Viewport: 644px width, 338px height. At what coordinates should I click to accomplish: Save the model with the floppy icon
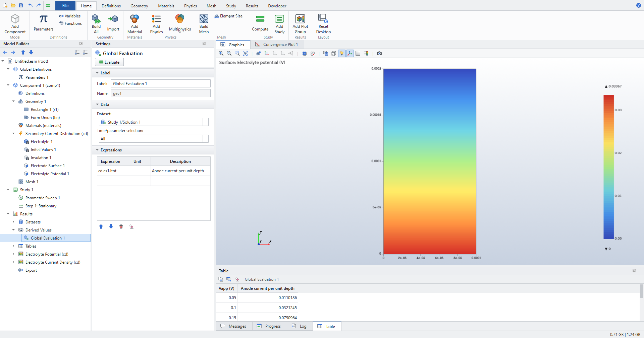click(21, 5)
